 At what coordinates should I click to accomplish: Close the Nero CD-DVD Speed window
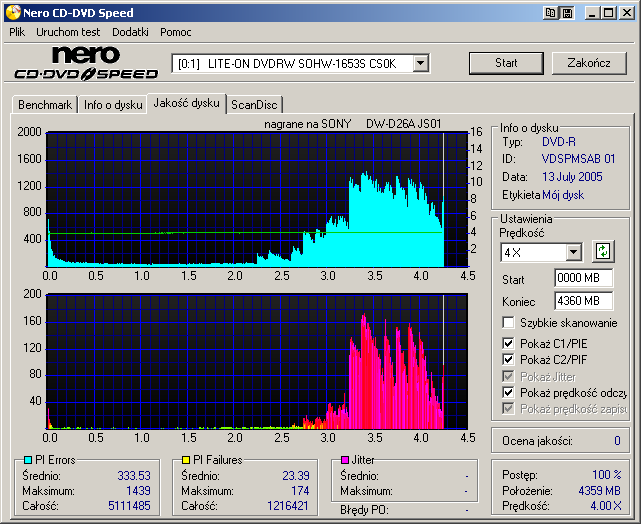tap(626, 13)
